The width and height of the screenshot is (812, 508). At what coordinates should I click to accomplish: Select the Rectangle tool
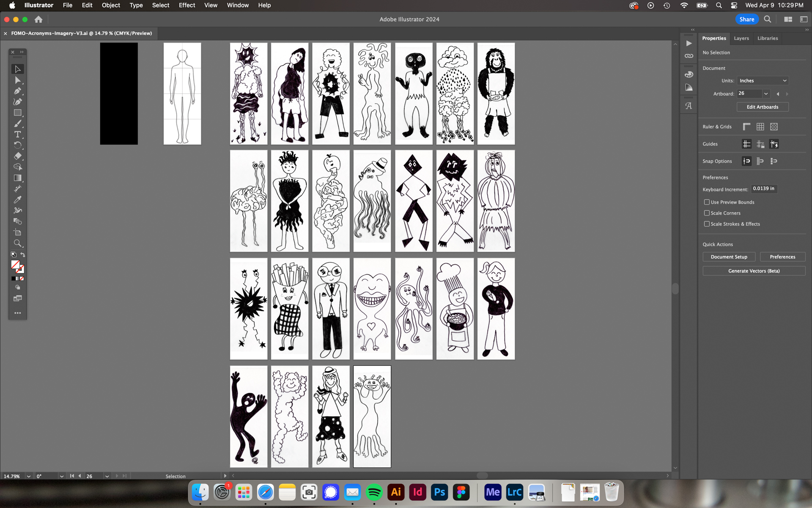17,113
